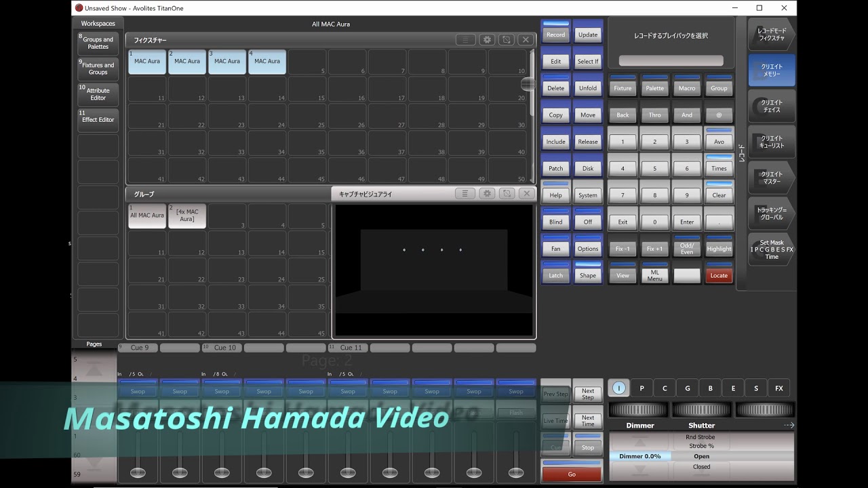Select the [4x MAC Aura] group
This screenshot has height=488, width=868.
click(187, 216)
